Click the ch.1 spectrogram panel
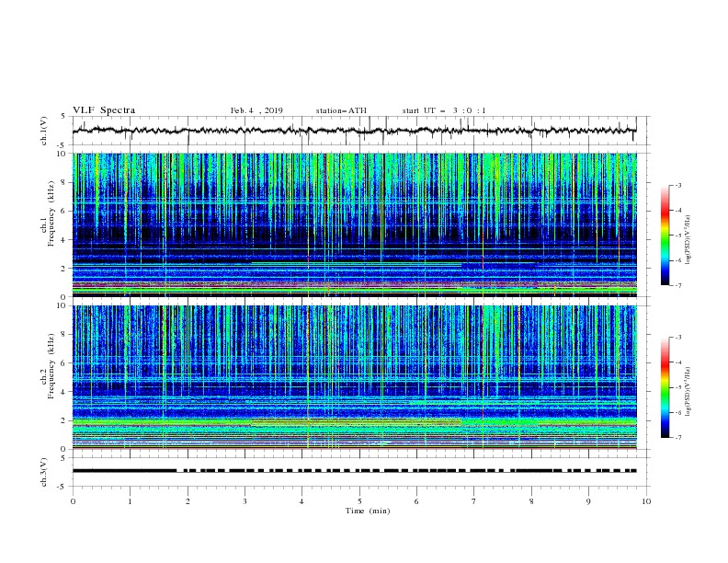Image resolution: width=728 pixels, height=563 pixels. (x=355, y=224)
